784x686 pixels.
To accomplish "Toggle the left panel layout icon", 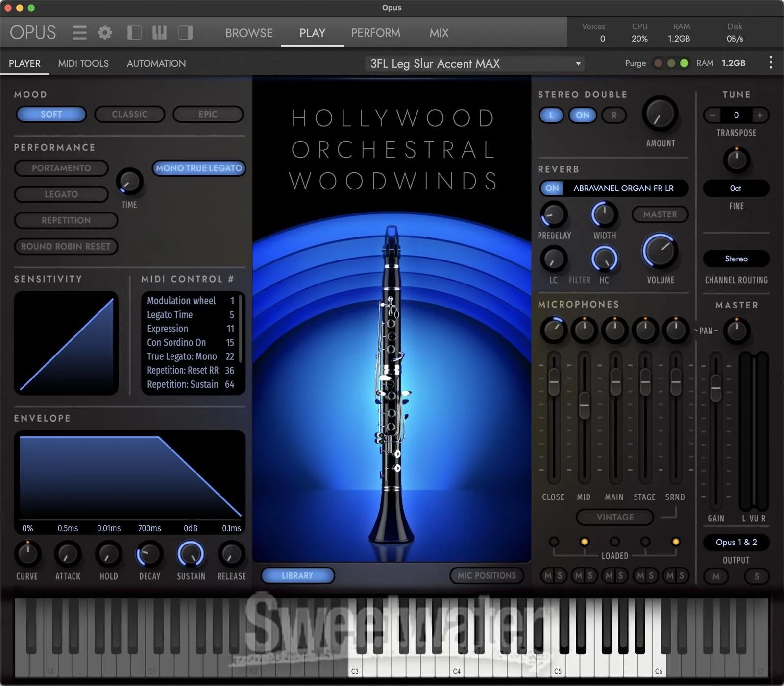I will tap(134, 33).
